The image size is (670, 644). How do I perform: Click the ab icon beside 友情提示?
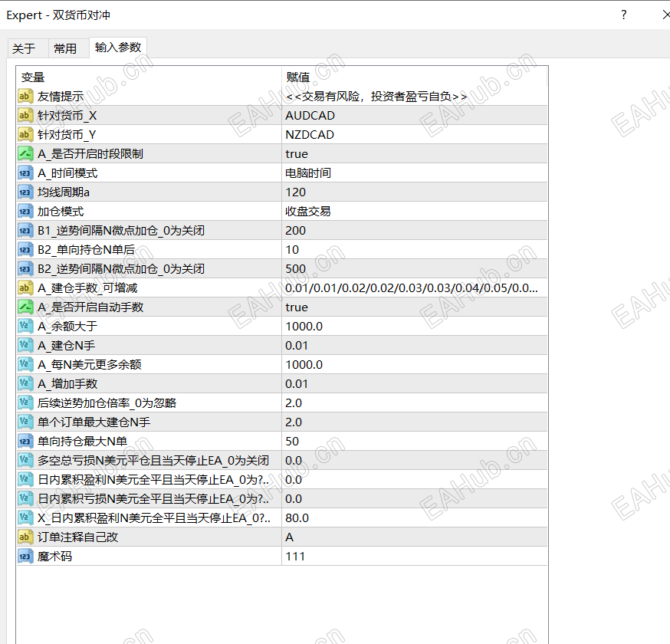(x=25, y=96)
